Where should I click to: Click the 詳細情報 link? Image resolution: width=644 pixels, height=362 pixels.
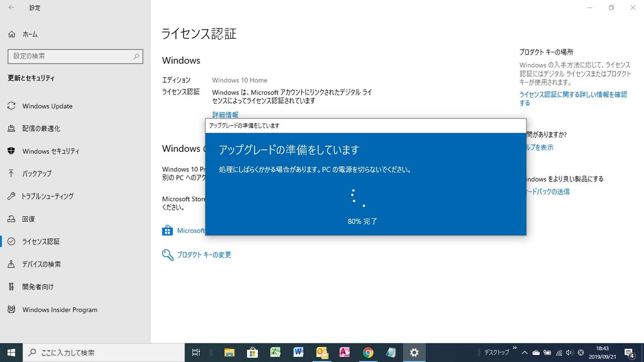coord(225,115)
